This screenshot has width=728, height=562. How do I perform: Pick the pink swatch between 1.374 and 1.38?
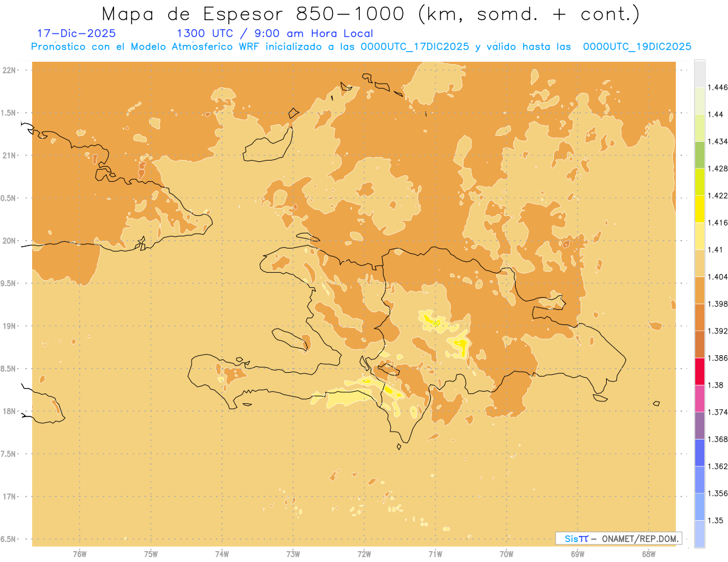(x=699, y=398)
